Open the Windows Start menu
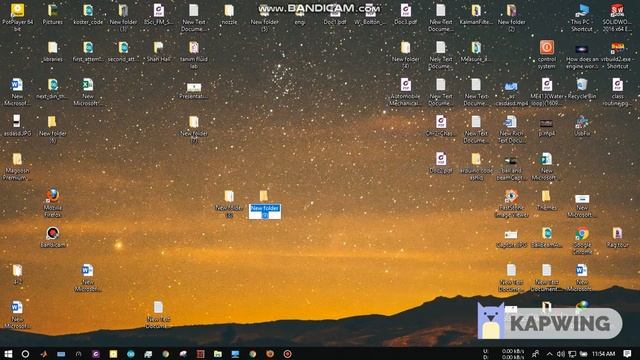 pos(8,353)
